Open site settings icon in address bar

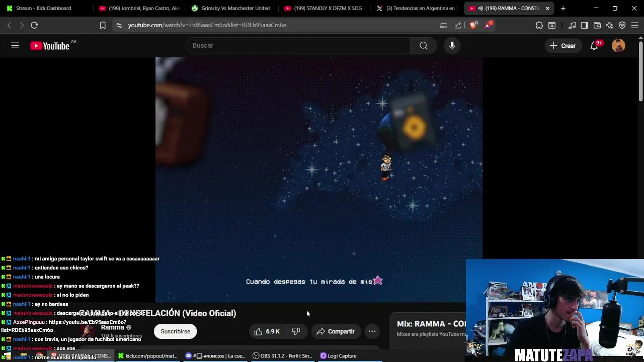point(119,25)
